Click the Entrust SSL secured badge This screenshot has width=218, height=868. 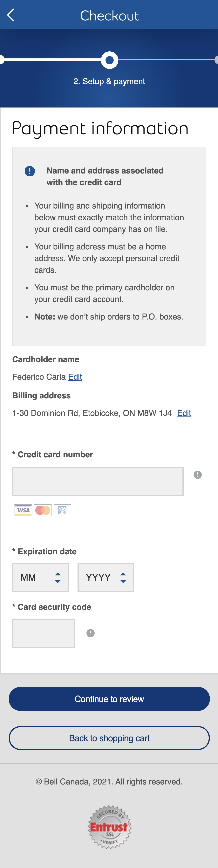pyautogui.click(x=109, y=826)
